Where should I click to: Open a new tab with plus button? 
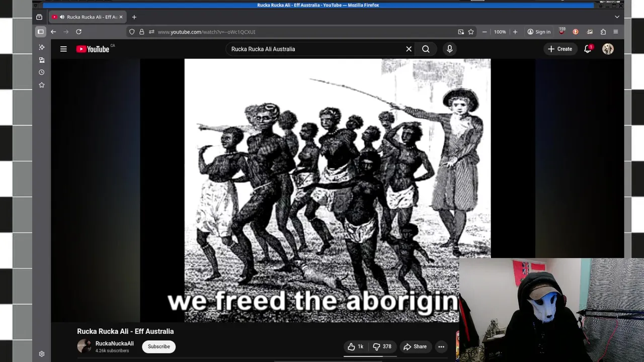[134, 17]
